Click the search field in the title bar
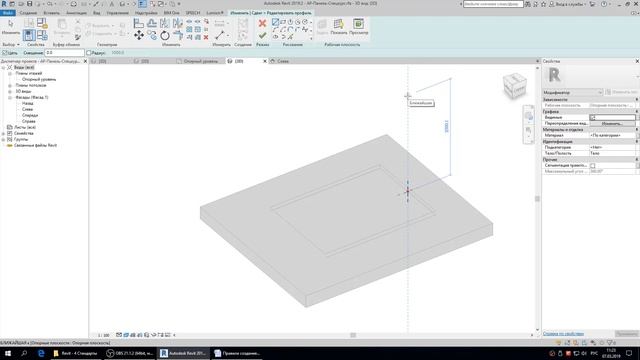 [493, 4]
